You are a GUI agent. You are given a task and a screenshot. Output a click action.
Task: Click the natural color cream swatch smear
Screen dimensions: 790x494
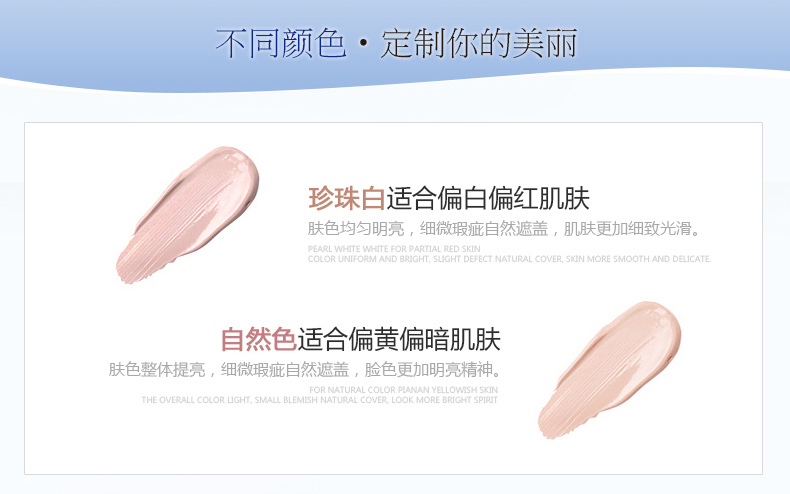[x=609, y=369]
